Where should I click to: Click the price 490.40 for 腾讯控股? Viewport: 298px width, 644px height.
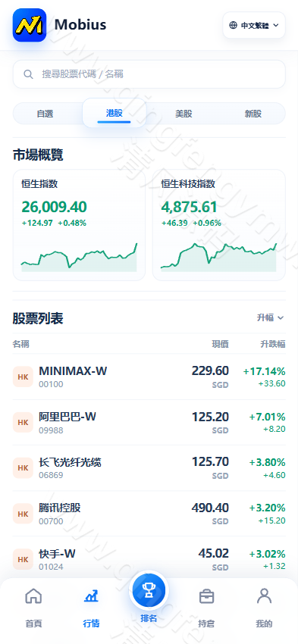coord(210,508)
